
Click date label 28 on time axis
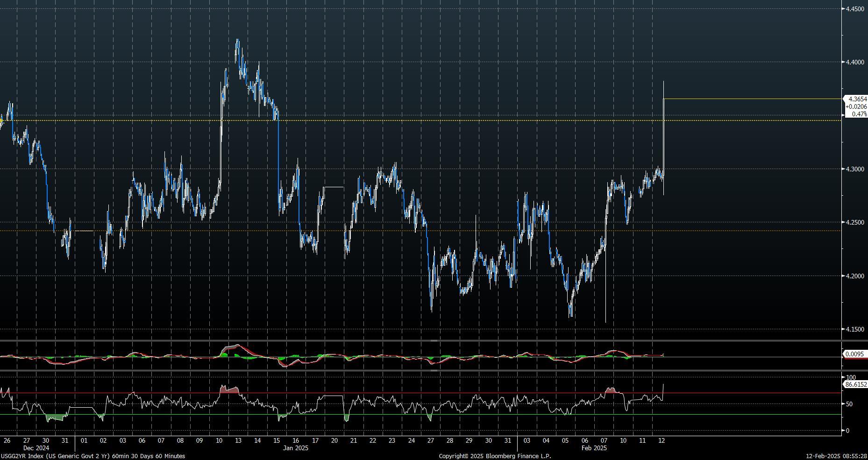point(450,440)
